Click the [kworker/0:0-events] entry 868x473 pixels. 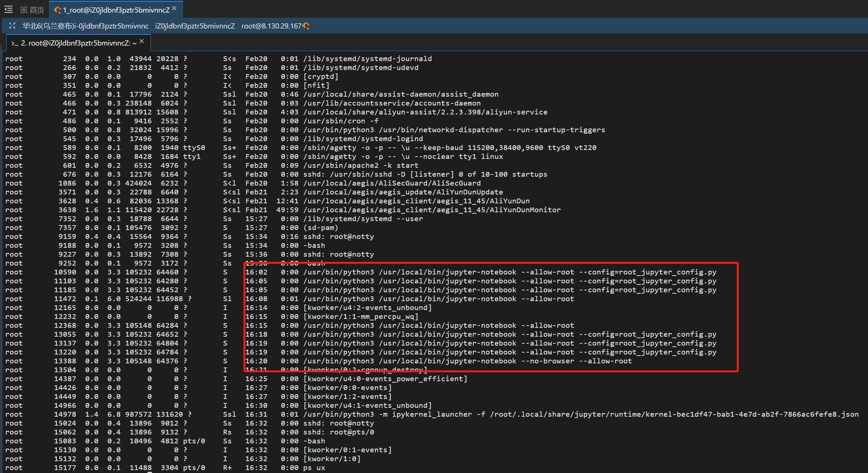pyautogui.click(x=348, y=388)
